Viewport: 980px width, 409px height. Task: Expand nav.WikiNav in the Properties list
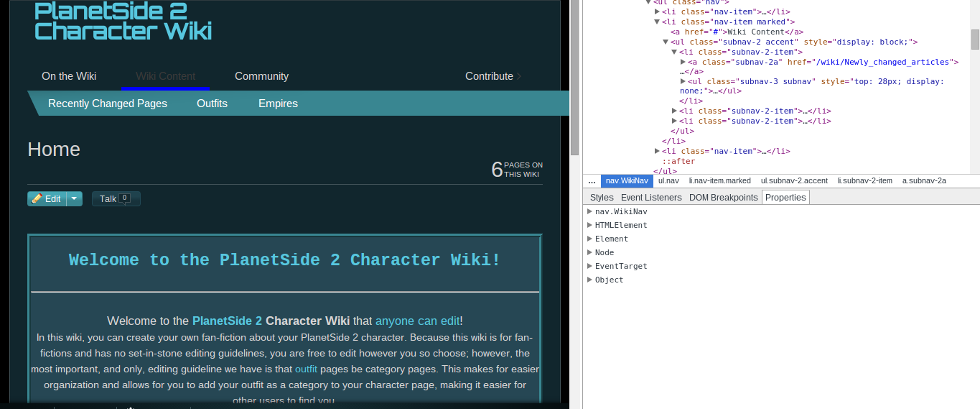[x=589, y=211]
